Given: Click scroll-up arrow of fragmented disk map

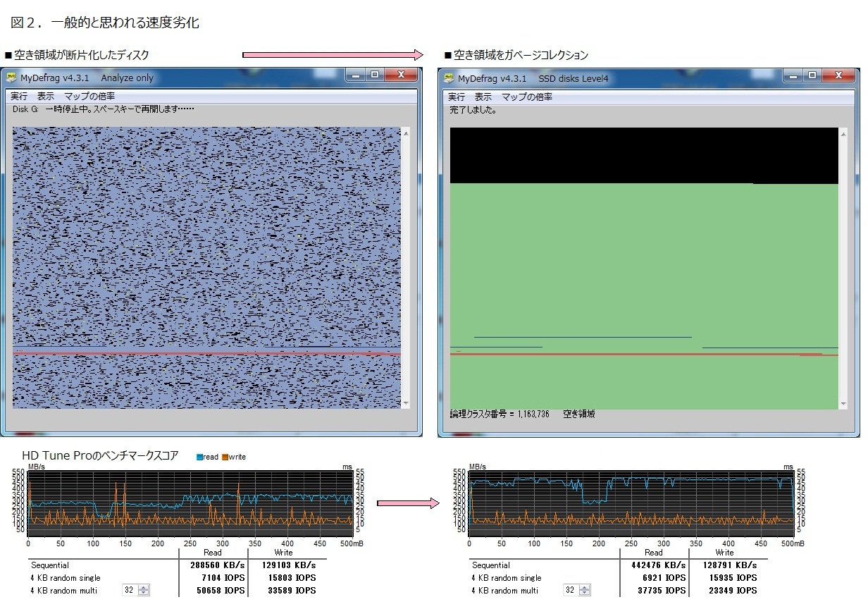Looking at the screenshot, I should click(x=405, y=132).
